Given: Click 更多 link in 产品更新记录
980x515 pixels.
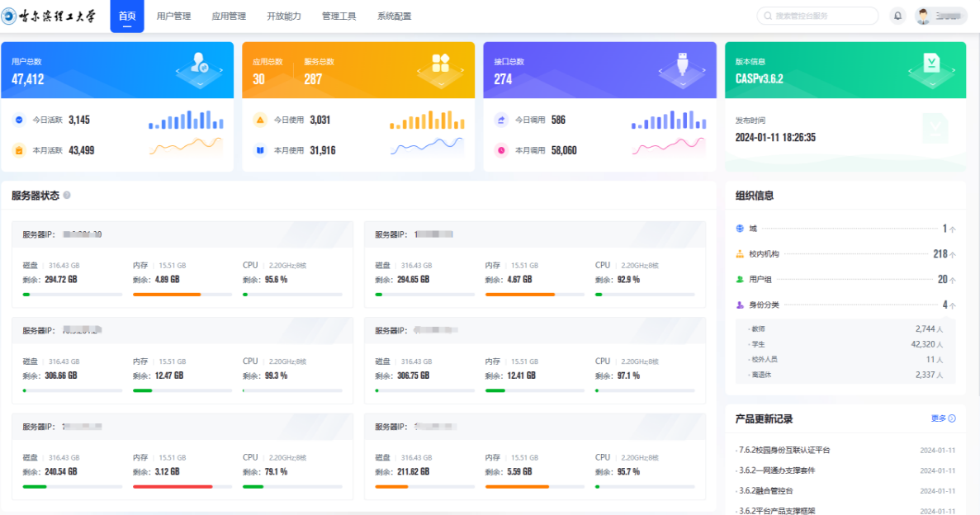Looking at the screenshot, I should point(943,418).
